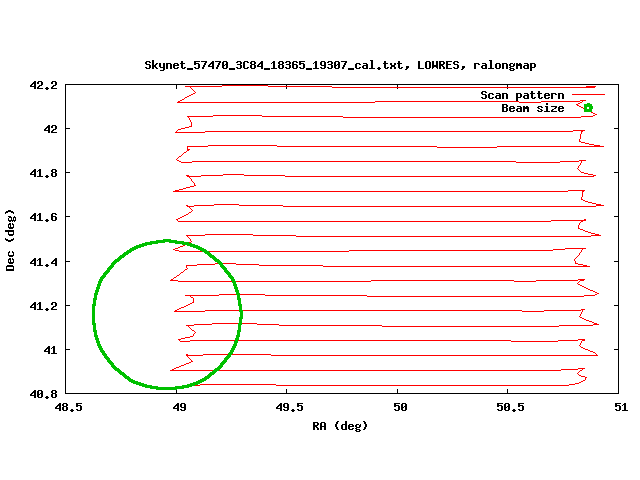
Task: Click the 'Beam size' legend label
Action: (533, 108)
